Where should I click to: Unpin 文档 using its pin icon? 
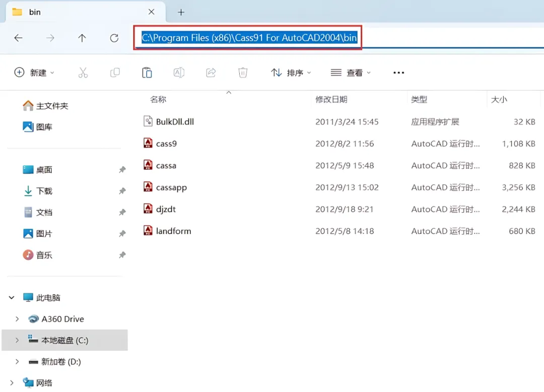coord(122,212)
